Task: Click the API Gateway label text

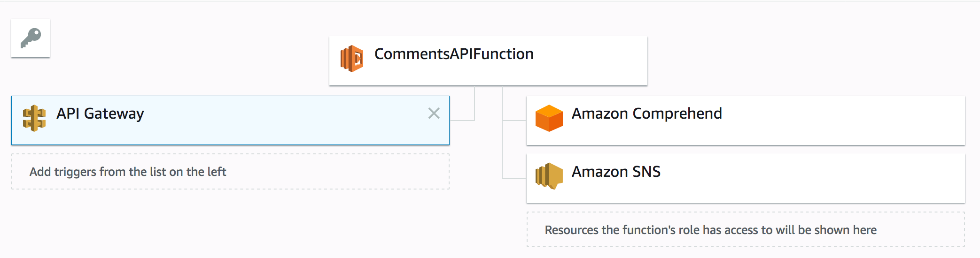Action: click(100, 114)
